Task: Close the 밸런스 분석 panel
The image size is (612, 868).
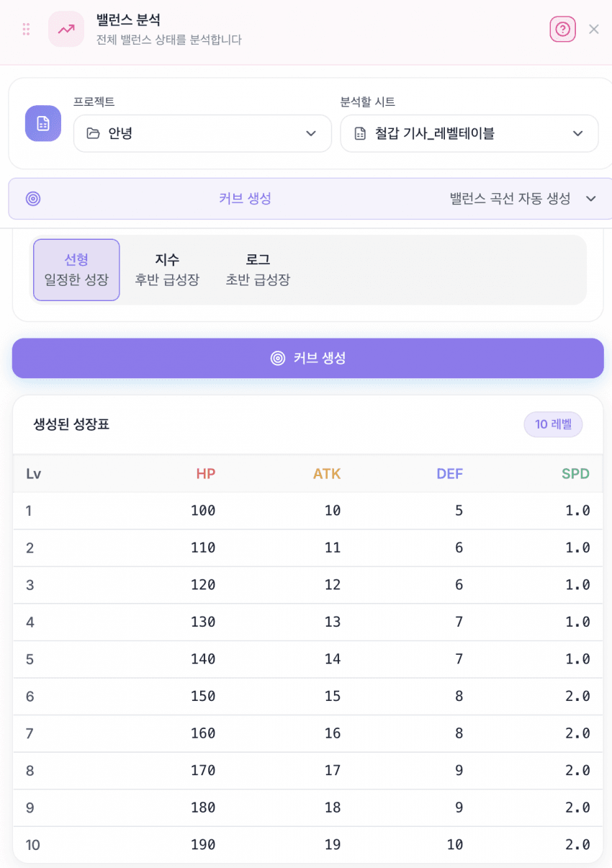Action: point(594,29)
